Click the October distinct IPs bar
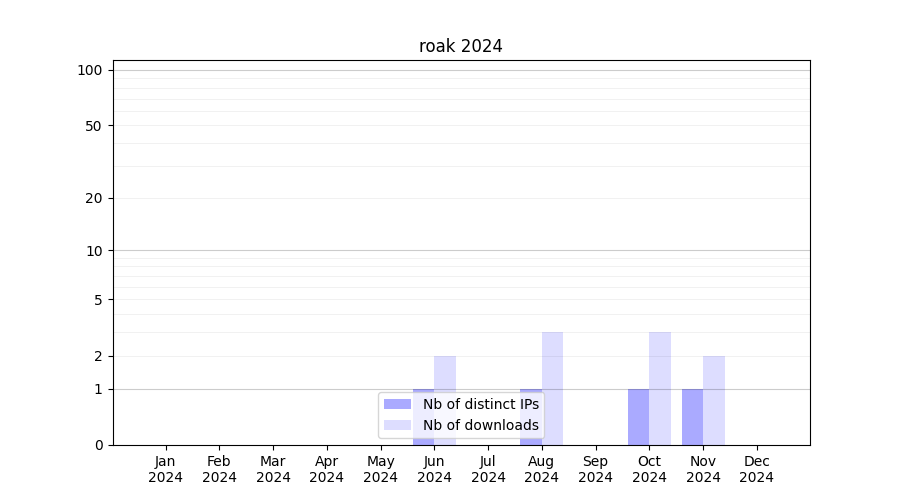 coord(638,417)
